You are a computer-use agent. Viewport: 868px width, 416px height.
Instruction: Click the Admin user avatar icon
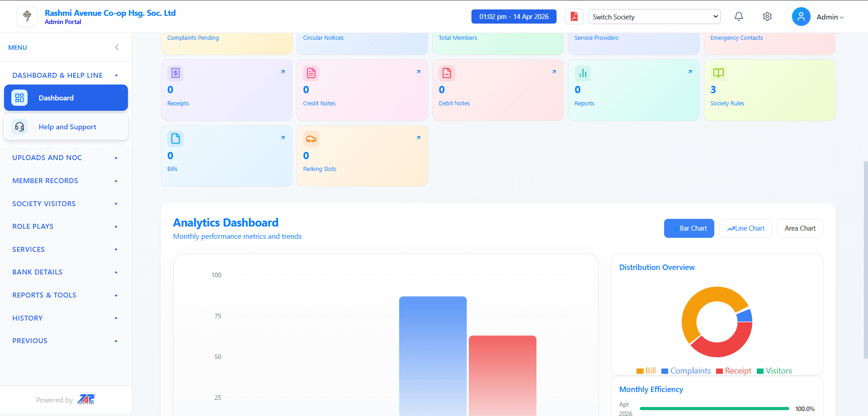coord(801,17)
